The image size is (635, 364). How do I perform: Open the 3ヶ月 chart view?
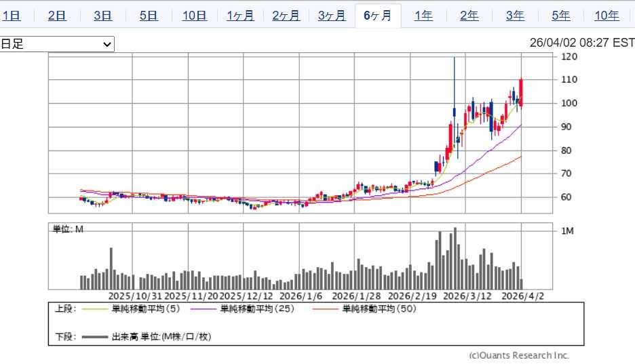click(332, 16)
